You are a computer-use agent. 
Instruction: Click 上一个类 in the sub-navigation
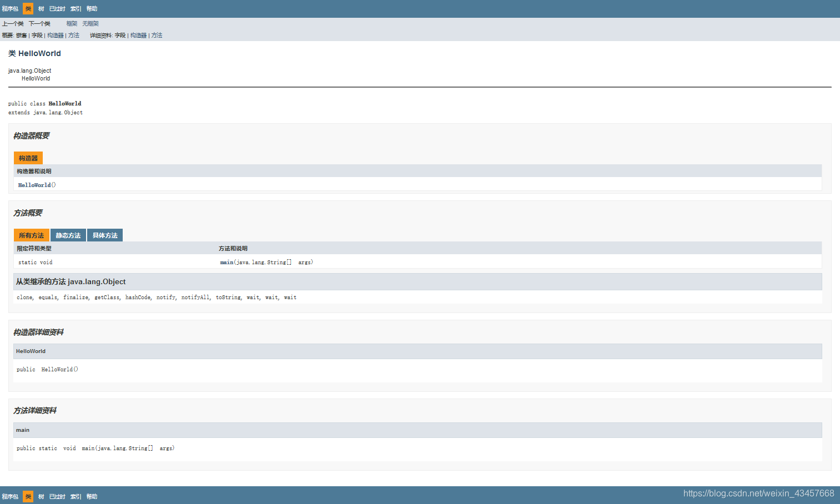13,24
